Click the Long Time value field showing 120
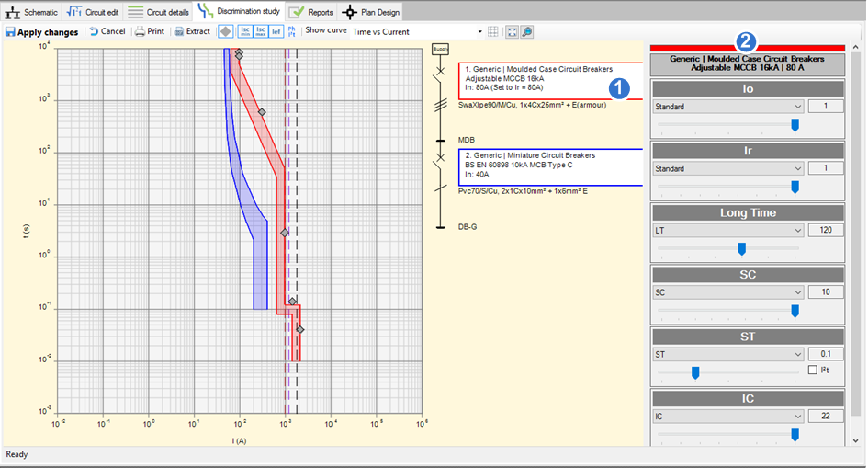The width and height of the screenshot is (868, 468). (826, 231)
